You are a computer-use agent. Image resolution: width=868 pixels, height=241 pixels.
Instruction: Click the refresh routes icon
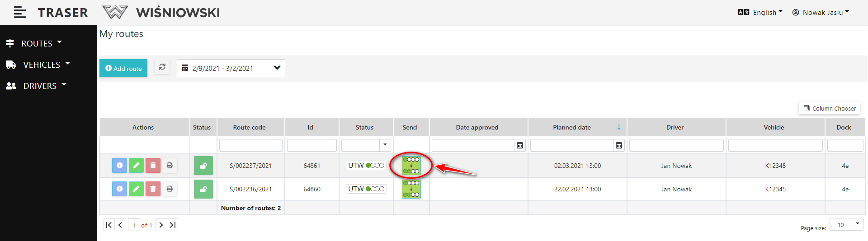pyautogui.click(x=162, y=67)
